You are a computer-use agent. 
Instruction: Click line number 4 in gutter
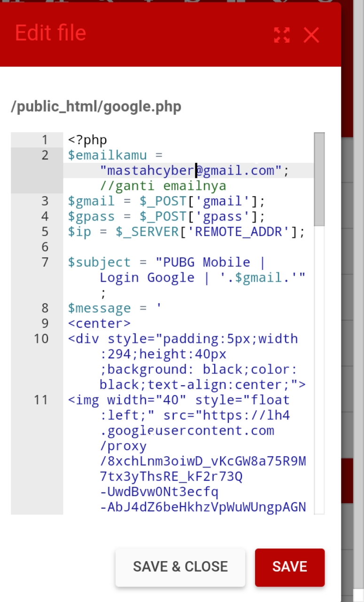pyautogui.click(x=45, y=216)
